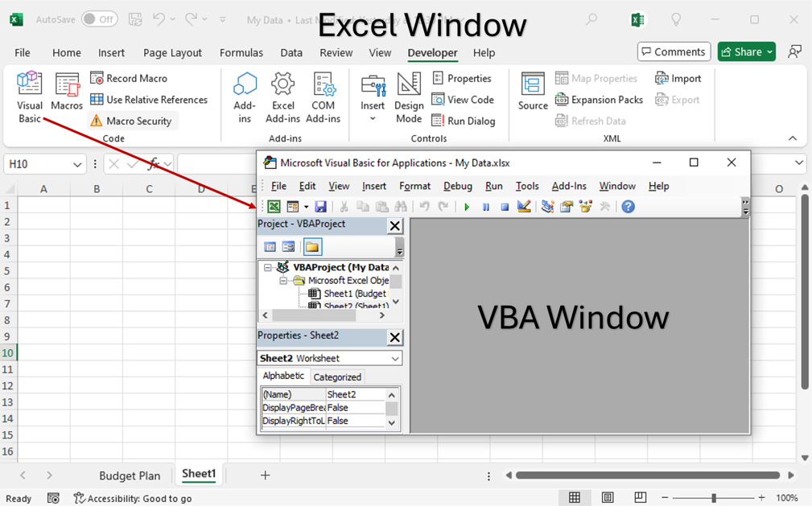Click View Object icon in Project pane
This screenshot has width=812, height=506.
point(288,246)
